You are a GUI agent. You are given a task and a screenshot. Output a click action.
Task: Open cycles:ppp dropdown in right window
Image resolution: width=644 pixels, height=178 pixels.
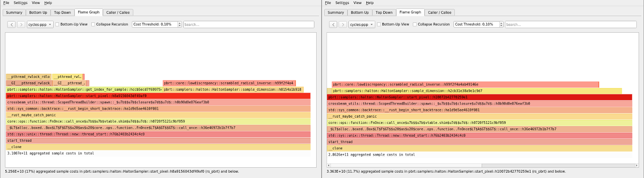click(x=362, y=25)
